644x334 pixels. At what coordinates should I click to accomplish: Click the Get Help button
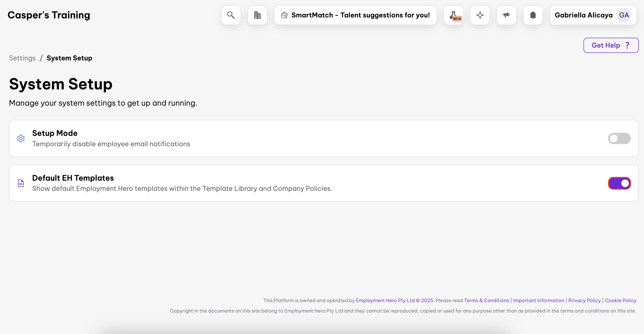pos(610,45)
